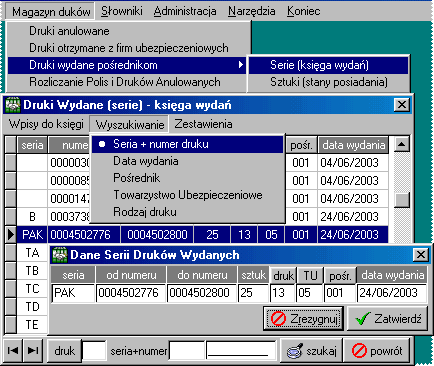The image size is (434, 366).
Task: Focus the seria input after seria+numer label
Action: [187, 351]
